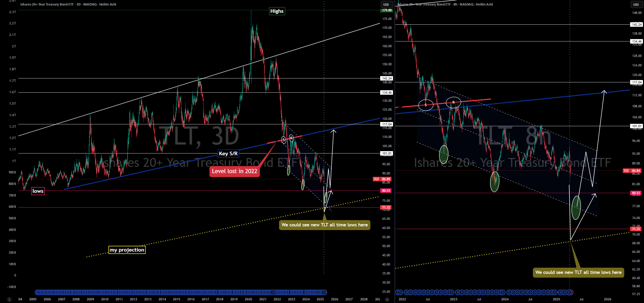644x303 pixels.
Task: Select the white circled R marker on 8h chart
Action: [453, 102]
